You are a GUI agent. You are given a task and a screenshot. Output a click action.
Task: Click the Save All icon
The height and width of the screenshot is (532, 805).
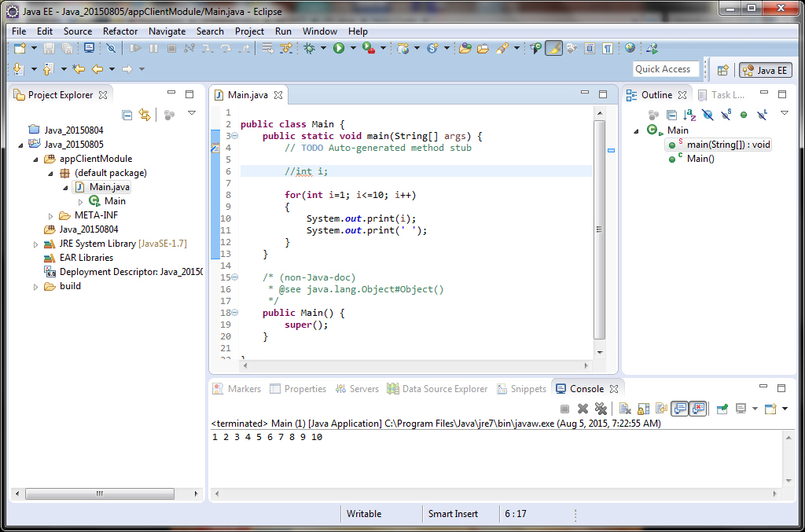(68, 49)
